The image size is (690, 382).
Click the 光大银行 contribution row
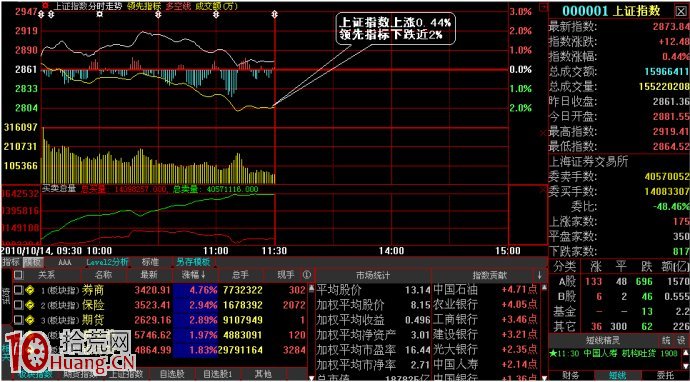click(x=484, y=350)
